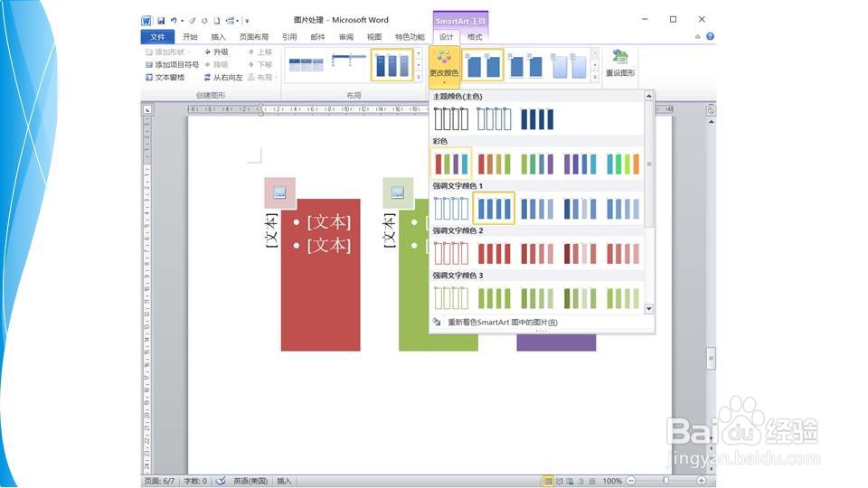
Task: Pick fifth colorful swatch under 彩色
Action: [x=623, y=164]
